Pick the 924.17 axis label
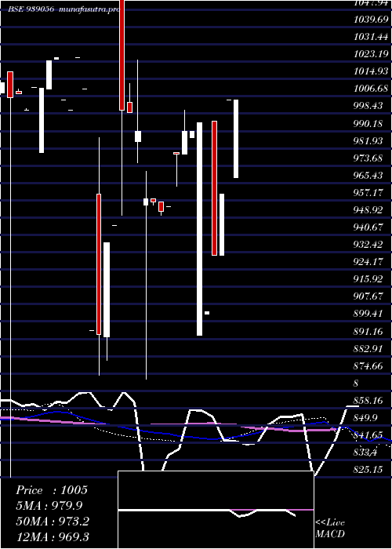Image resolution: width=392 pixels, height=549 pixels. [x=368, y=261]
